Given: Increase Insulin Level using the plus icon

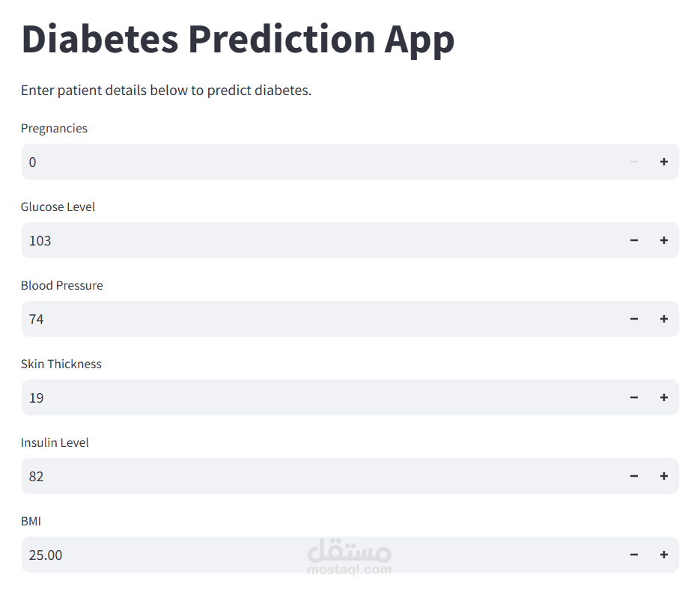Looking at the screenshot, I should coord(663,476).
